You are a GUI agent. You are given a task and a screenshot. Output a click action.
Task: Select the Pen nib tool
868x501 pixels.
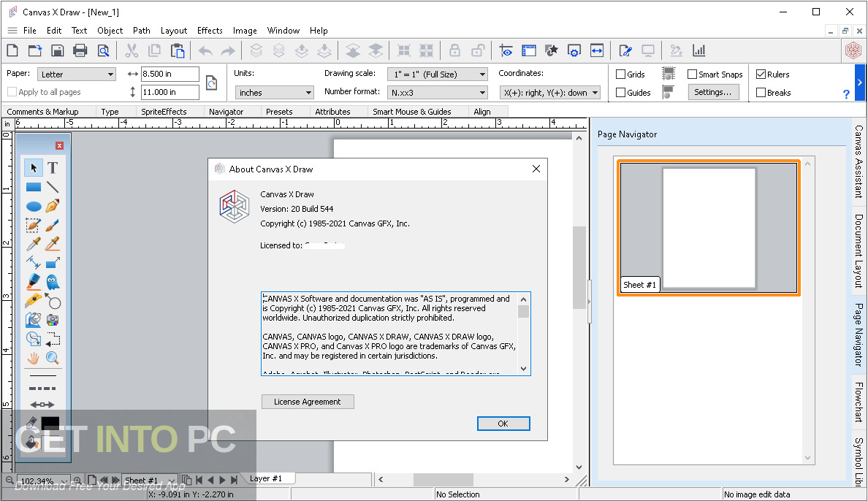(x=53, y=207)
